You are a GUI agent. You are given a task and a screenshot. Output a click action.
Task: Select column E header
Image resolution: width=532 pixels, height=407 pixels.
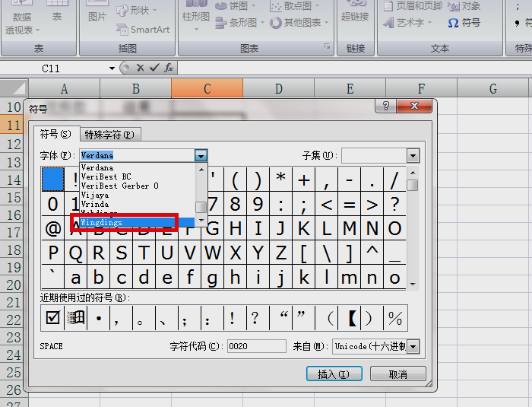350,89
